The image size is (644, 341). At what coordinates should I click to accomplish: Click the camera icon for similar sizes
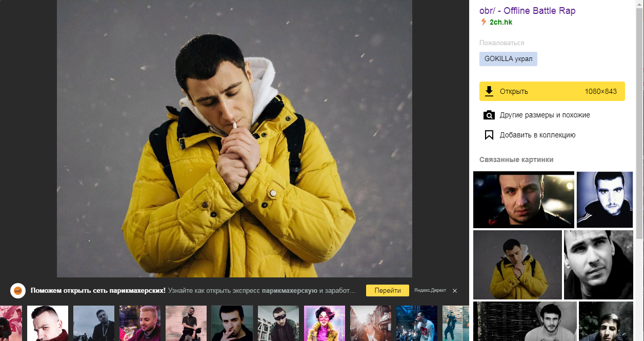489,115
